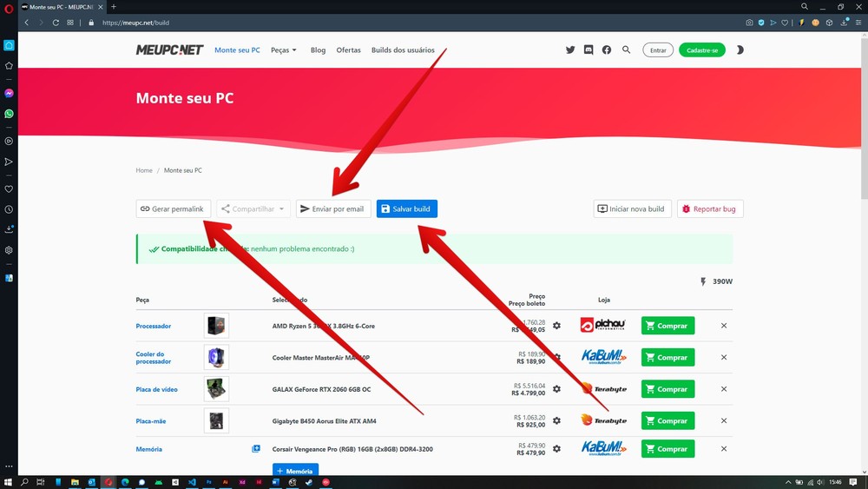This screenshot has height=489, width=868.
Task: Click the Salvar build button
Action: [407, 208]
